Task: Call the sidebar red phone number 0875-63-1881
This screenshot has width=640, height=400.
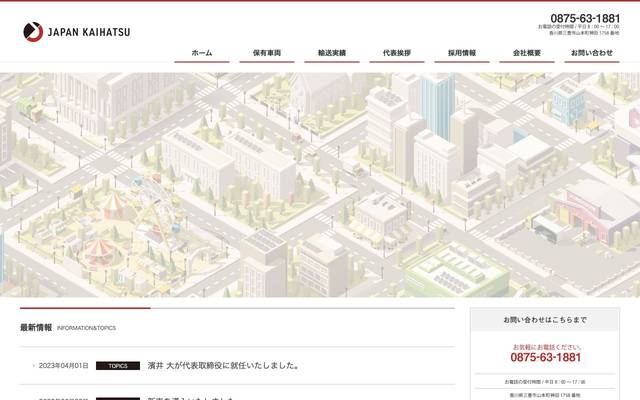Action: [x=545, y=358]
